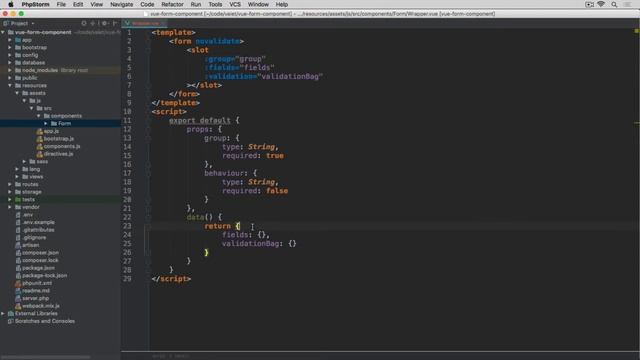Click the server.php file icon
This screenshot has width=640, height=360.
point(18,298)
